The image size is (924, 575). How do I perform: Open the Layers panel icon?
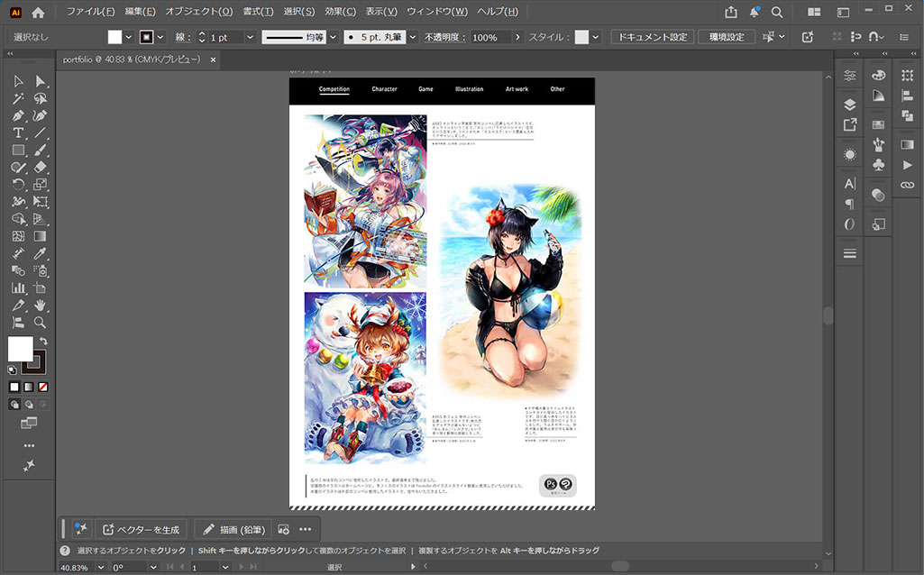coord(849,105)
